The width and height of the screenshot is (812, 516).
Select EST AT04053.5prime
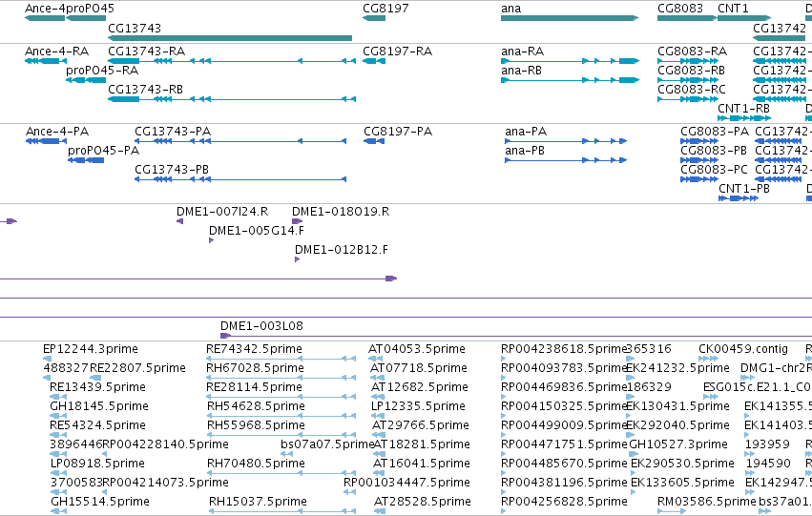coord(376,359)
